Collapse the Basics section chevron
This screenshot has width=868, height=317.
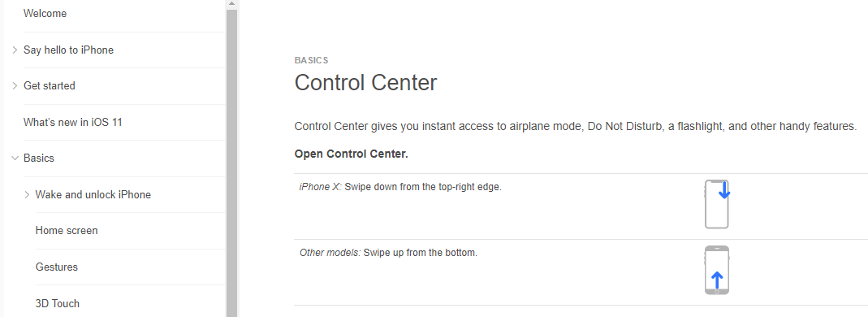click(x=15, y=158)
